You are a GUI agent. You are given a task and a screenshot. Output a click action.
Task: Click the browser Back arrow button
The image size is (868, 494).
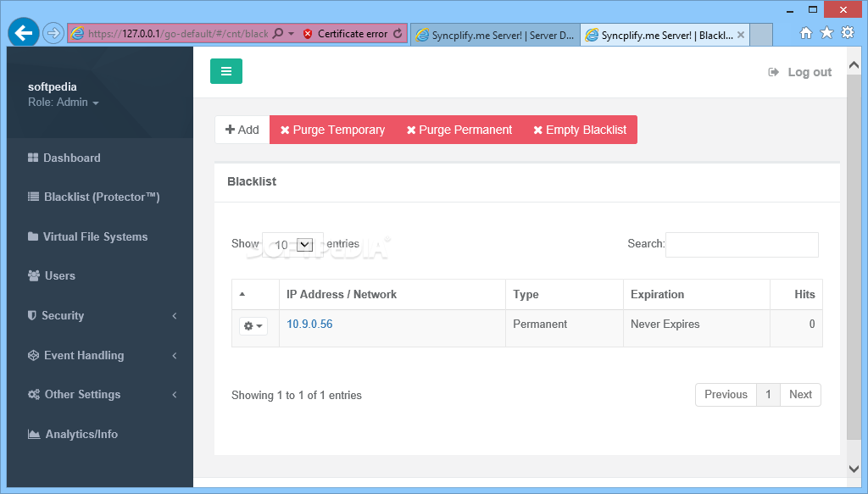[23, 33]
